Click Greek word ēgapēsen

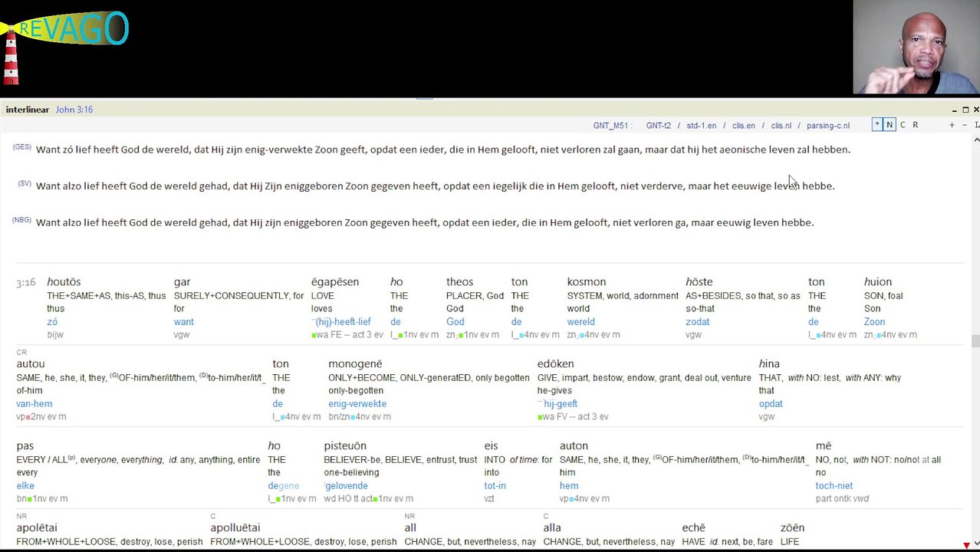335,282
